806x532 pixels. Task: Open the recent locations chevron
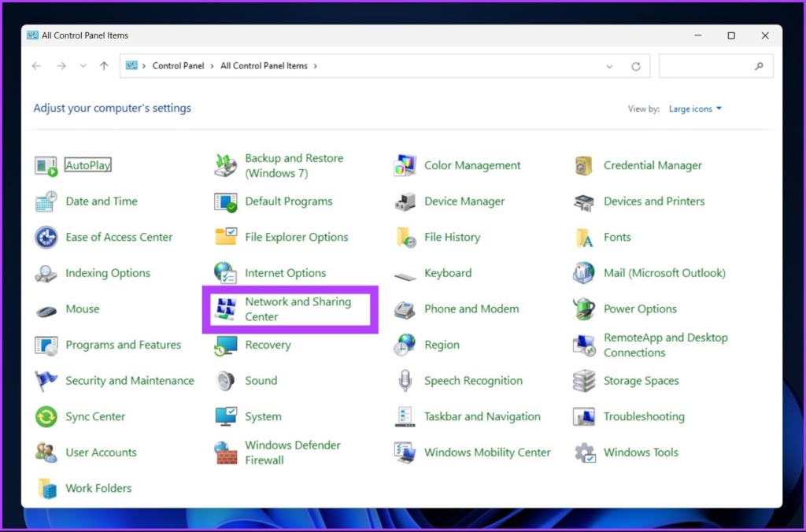coord(83,67)
